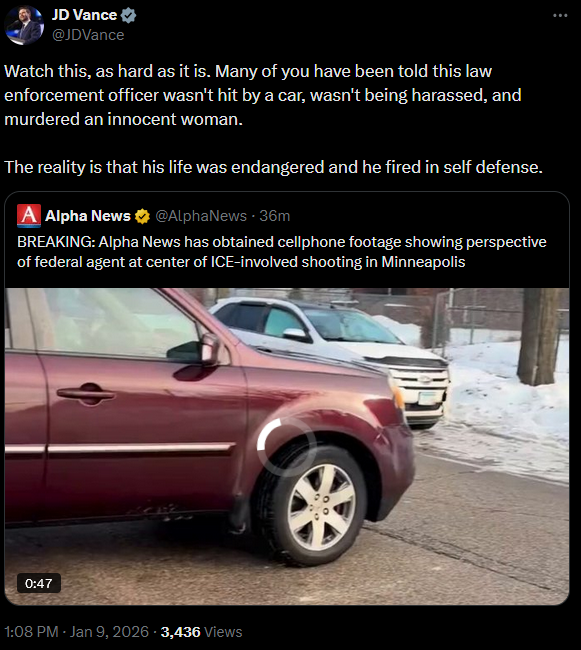This screenshot has width=581, height=650.
Task: Open the @AlphaNews handle link
Action: [201, 216]
